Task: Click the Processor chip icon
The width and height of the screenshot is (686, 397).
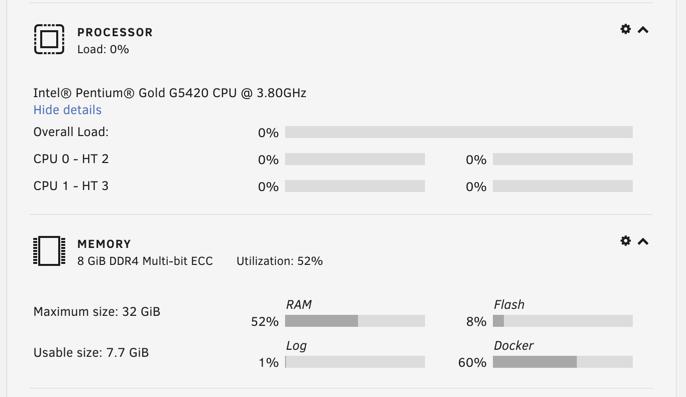Action: [49, 39]
